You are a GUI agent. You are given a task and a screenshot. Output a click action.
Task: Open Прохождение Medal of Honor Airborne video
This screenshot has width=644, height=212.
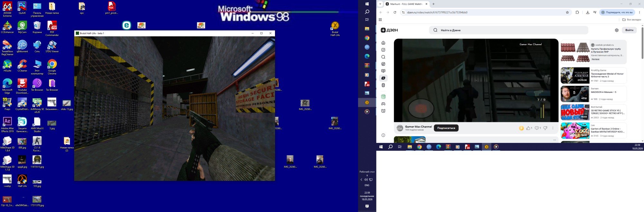(593, 76)
